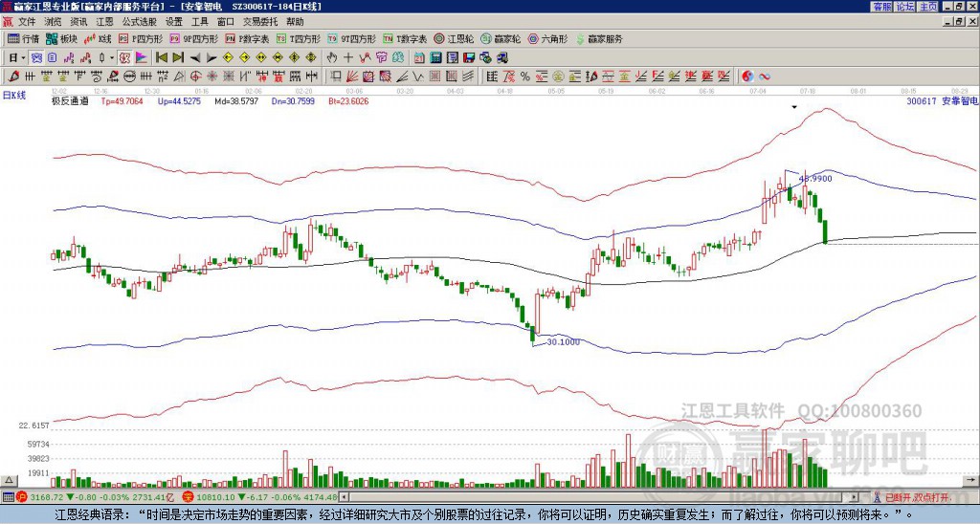Viewport: 980px width, 524px height.
Task: Open the 交易委托 menu
Action: (x=260, y=22)
